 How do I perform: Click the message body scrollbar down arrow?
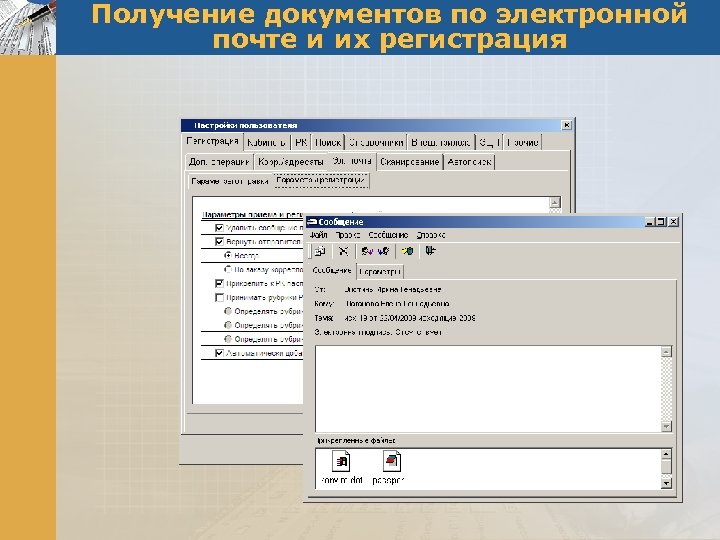(x=666, y=426)
